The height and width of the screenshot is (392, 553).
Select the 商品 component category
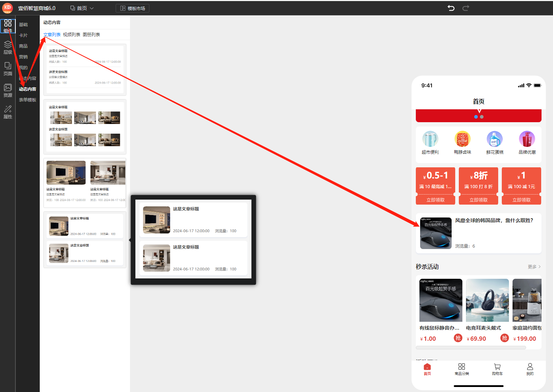[23, 46]
